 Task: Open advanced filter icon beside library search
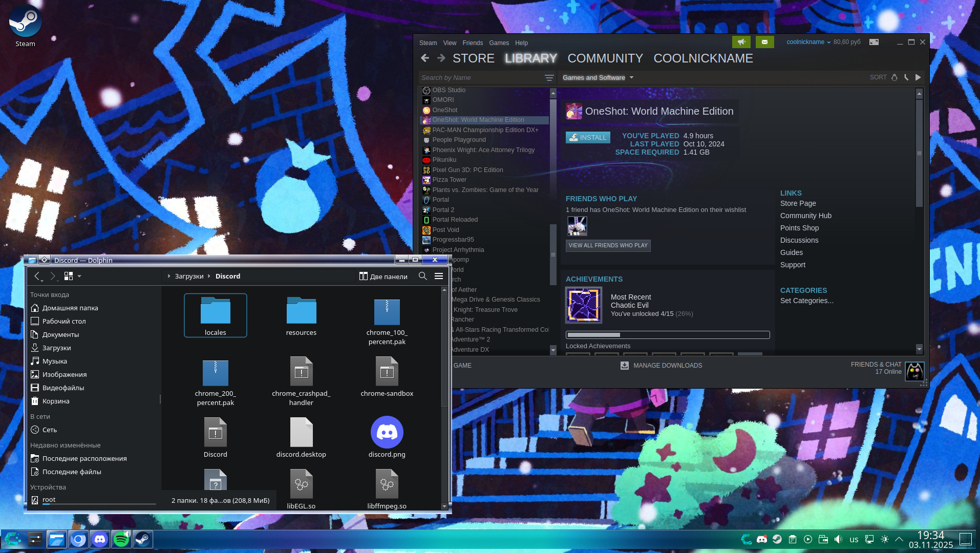pos(549,78)
